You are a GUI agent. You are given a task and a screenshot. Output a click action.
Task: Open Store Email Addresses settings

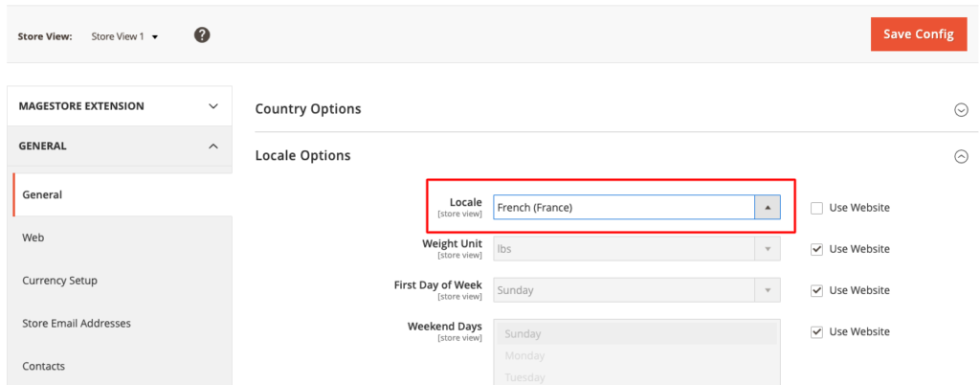tap(77, 324)
